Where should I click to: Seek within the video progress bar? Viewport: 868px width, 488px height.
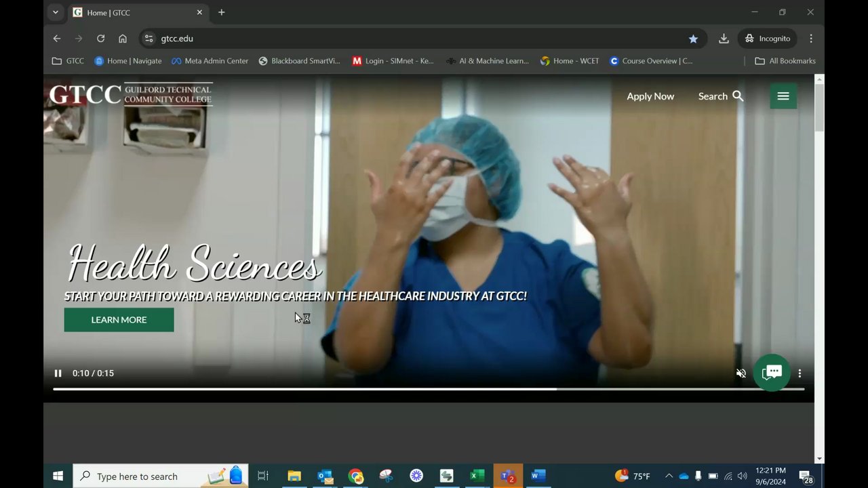coord(429,389)
